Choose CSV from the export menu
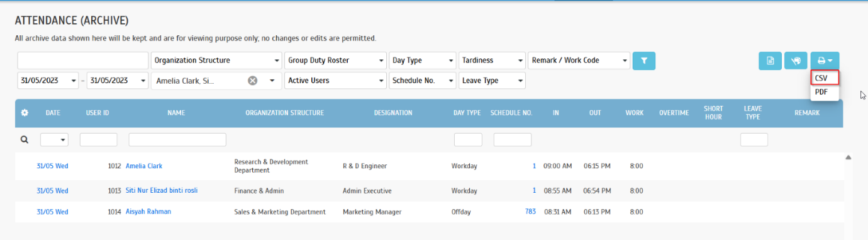Screen dimensions: 868x240 tap(825, 78)
